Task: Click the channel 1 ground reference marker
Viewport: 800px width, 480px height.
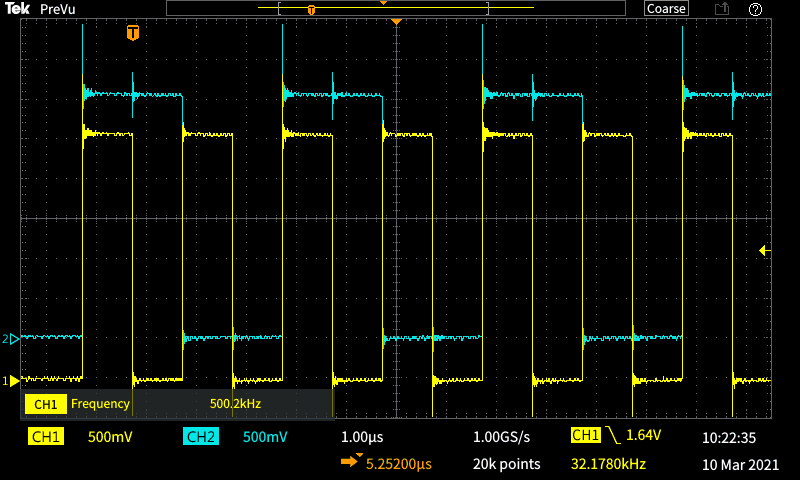Action: click(x=13, y=381)
